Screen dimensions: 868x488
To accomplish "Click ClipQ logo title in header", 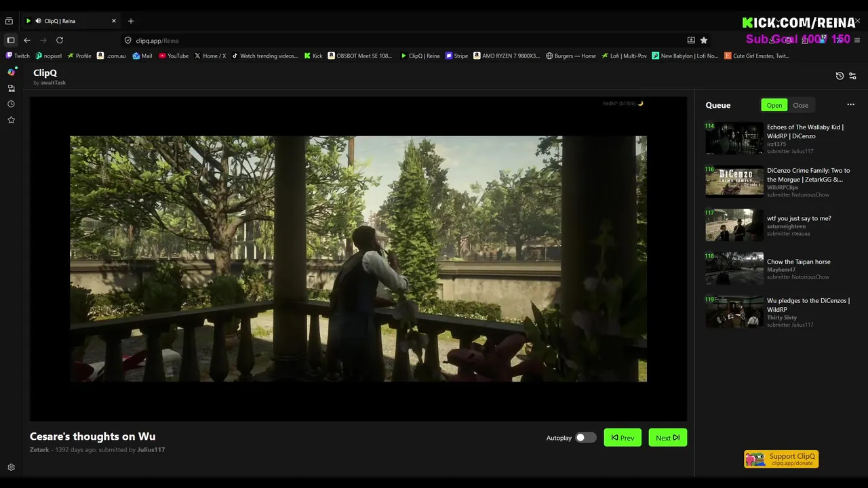I will (45, 73).
